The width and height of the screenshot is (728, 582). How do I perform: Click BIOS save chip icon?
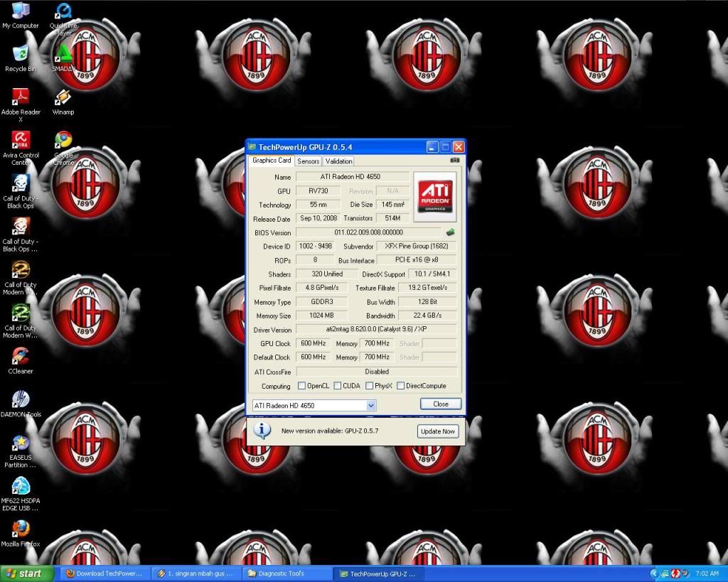pos(450,232)
